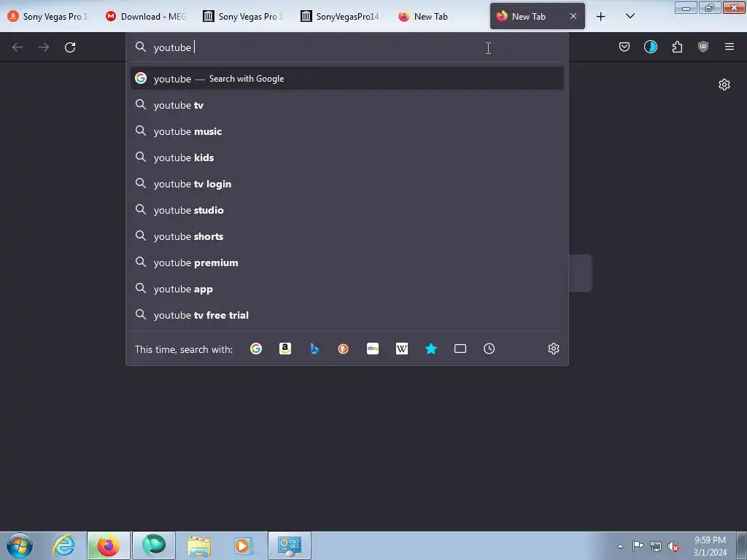Switch to second Sony Vegas Pro tab

(244, 16)
